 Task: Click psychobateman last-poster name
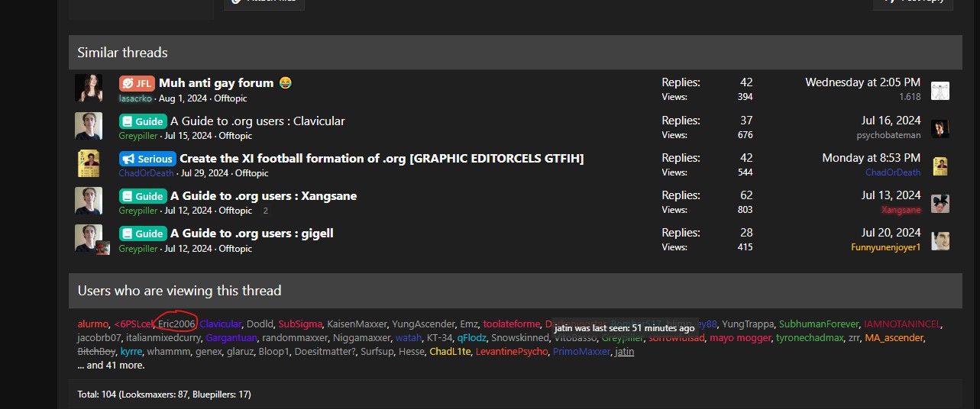888,135
